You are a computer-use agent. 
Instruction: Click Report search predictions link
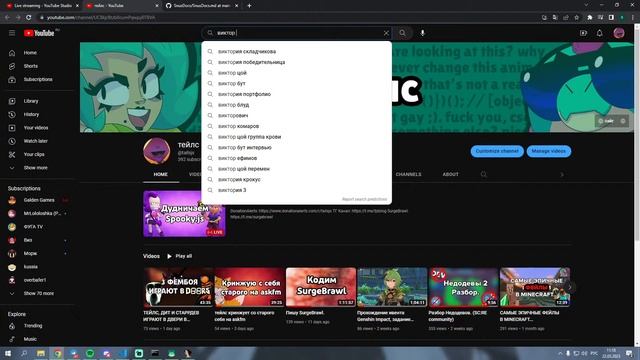coord(364,199)
